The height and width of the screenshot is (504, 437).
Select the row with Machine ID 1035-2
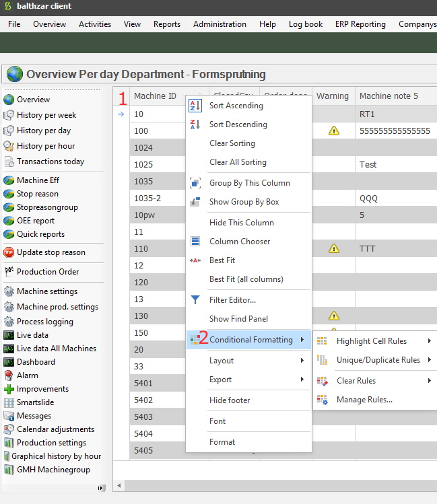158,199
